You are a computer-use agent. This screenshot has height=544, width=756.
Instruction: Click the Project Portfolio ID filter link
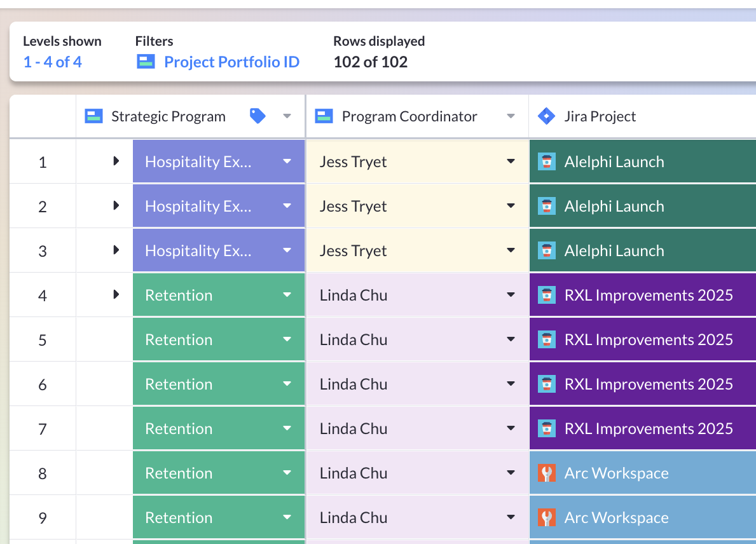[x=231, y=62]
